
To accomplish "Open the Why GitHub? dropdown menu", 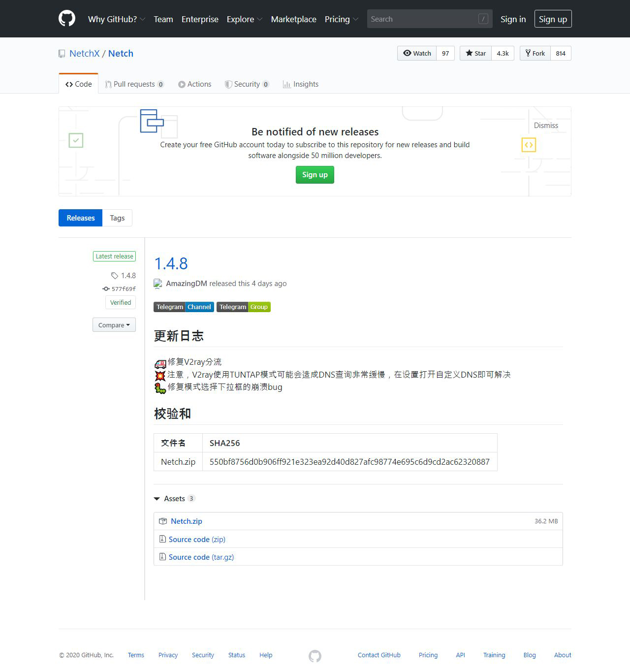I will pos(117,19).
